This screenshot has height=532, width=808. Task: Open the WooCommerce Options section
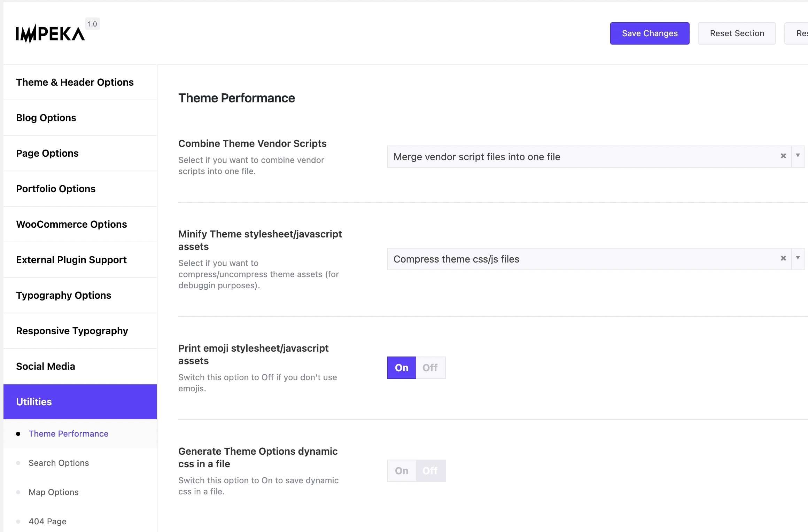click(x=71, y=224)
